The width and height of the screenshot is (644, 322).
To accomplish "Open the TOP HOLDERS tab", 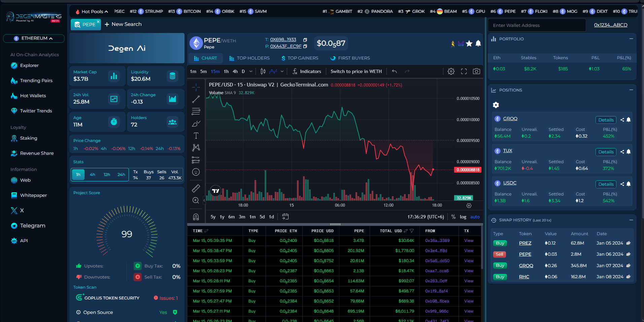I will click(249, 58).
